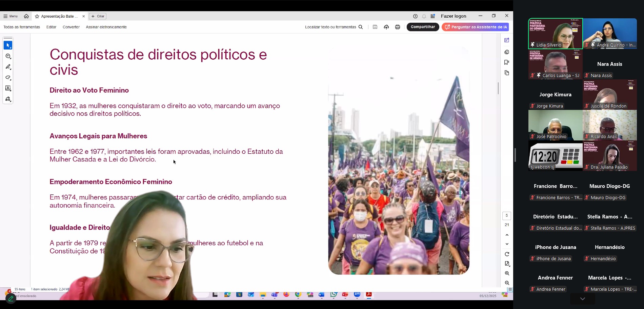
Task: Upload file using the cloud icon
Action: click(x=386, y=27)
